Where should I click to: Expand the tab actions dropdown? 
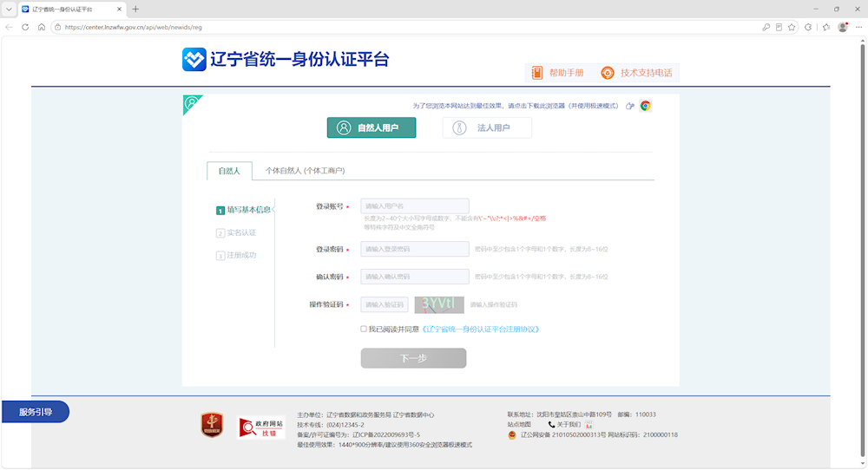click(9, 9)
